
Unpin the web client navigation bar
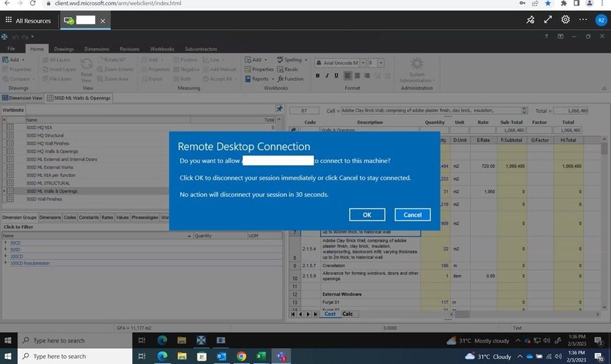click(x=530, y=20)
